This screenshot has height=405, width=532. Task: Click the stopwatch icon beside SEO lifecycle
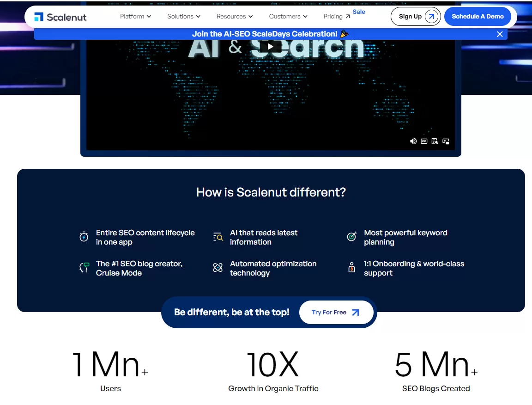click(84, 236)
